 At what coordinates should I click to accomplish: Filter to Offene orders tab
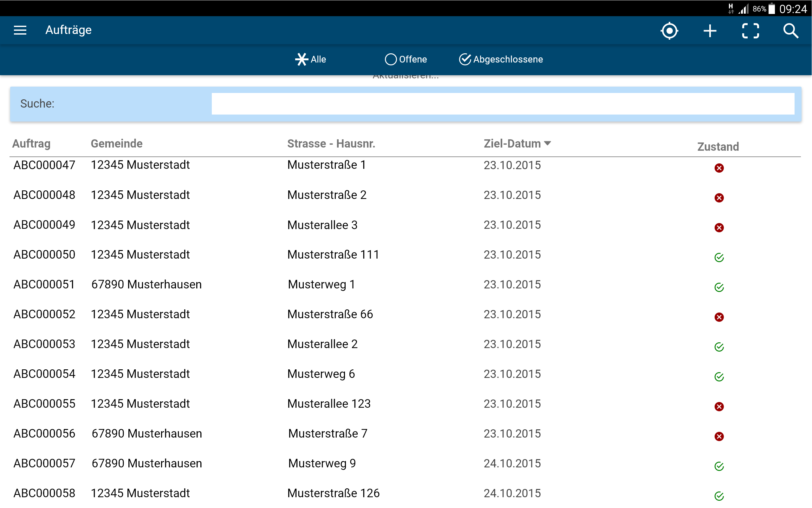coord(406,59)
